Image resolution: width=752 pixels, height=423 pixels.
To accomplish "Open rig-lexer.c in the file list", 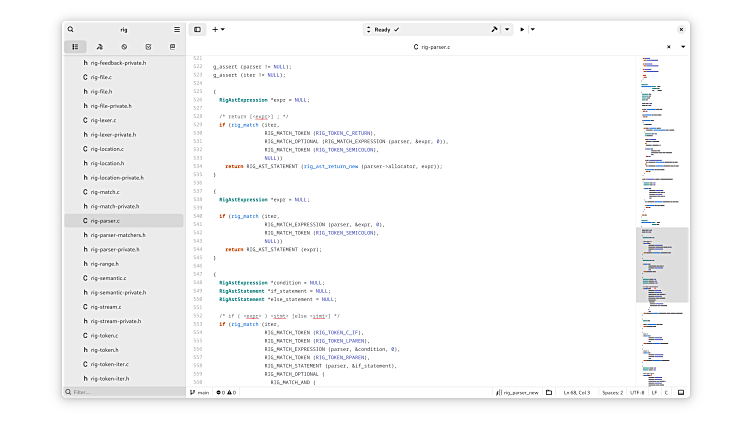I will click(x=101, y=120).
